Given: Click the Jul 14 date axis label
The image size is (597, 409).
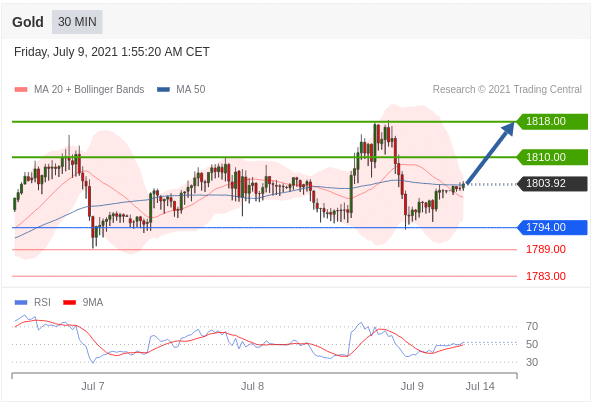Looking at the screenshot, I should 480,386.
